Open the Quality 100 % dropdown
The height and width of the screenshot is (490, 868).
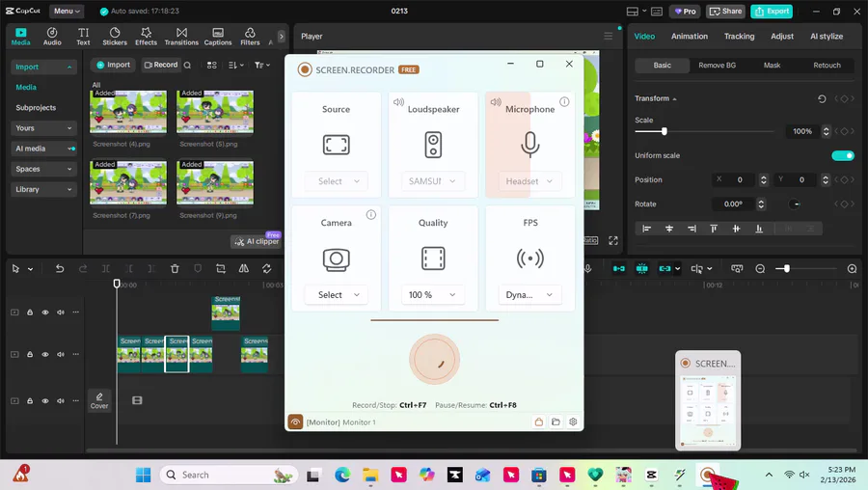coord(433,294)
